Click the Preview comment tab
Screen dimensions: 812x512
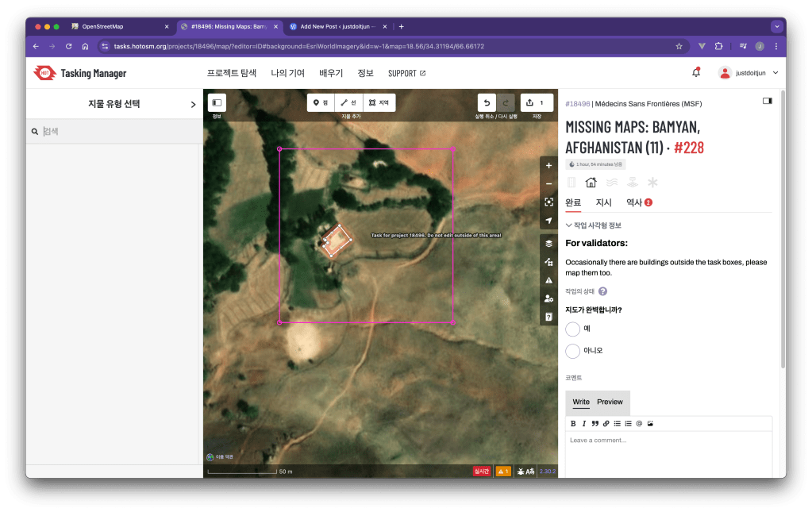coord(610,402)
